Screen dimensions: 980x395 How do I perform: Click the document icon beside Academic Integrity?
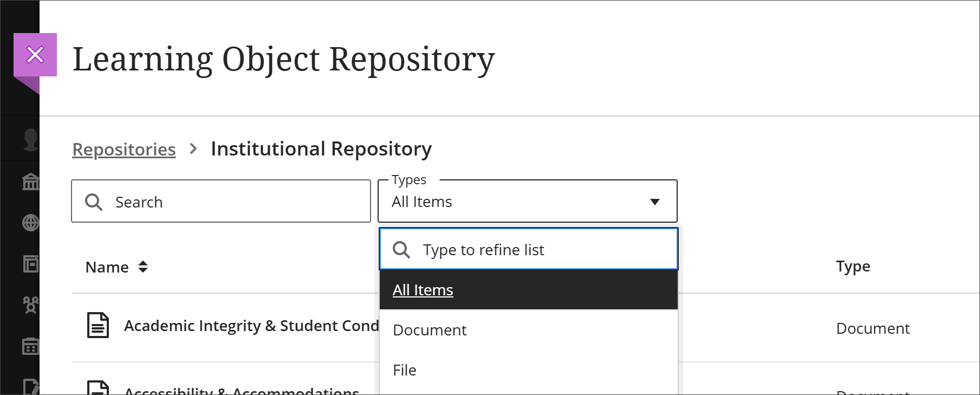click(x=98, y=326)
